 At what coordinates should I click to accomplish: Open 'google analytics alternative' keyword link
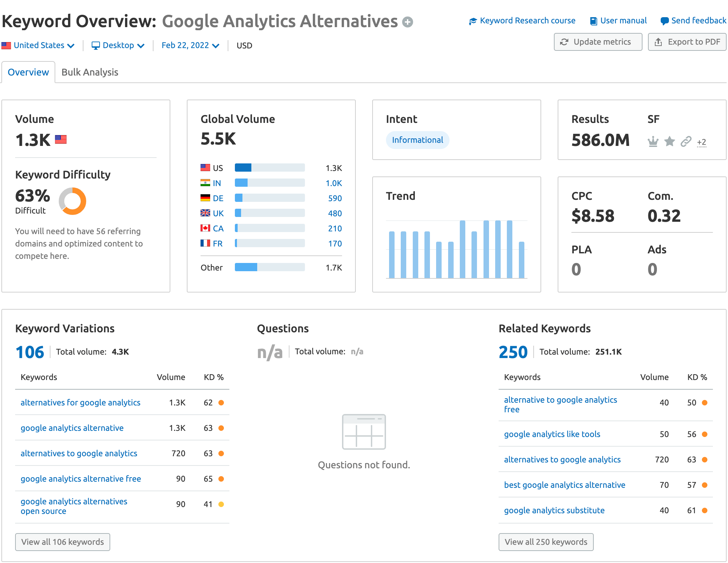72,428
